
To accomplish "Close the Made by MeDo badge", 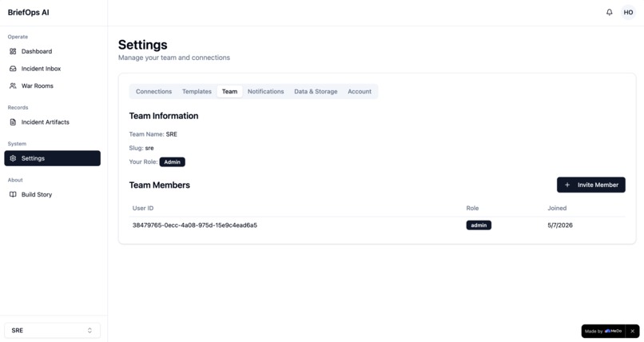I will click(633, 331).
